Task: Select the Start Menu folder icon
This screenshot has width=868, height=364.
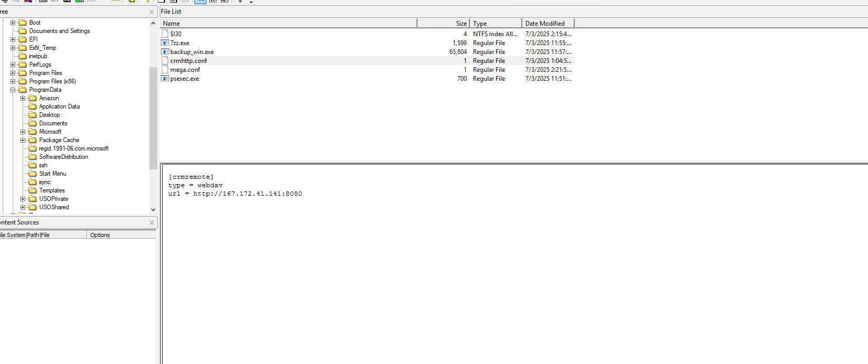Action: tap(32, 174)
